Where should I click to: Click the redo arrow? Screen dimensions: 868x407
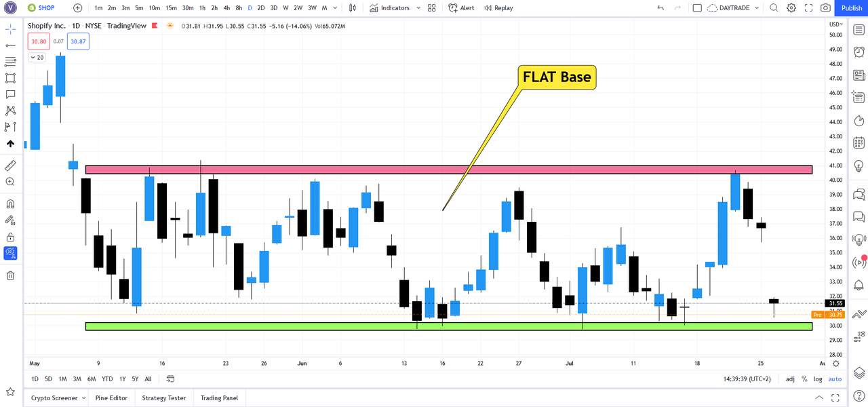pyautogui.click(x=677, y=8)
